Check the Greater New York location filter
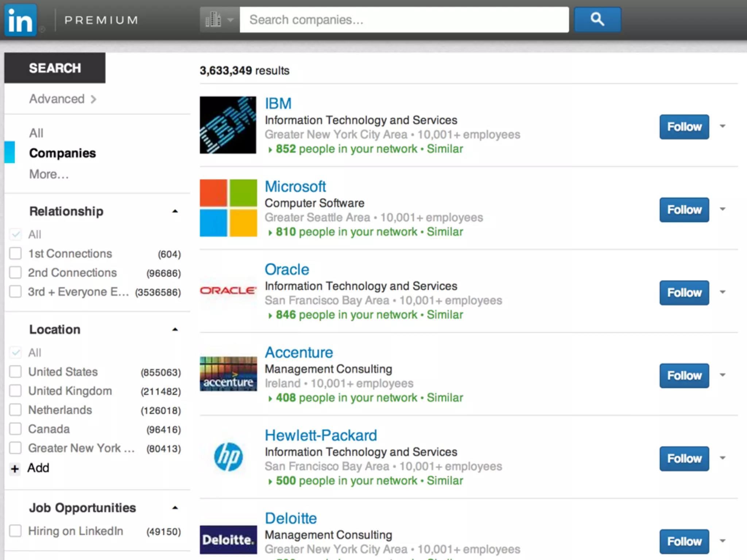Viewport: 747px width, 560px height. (x=15, y=448)
